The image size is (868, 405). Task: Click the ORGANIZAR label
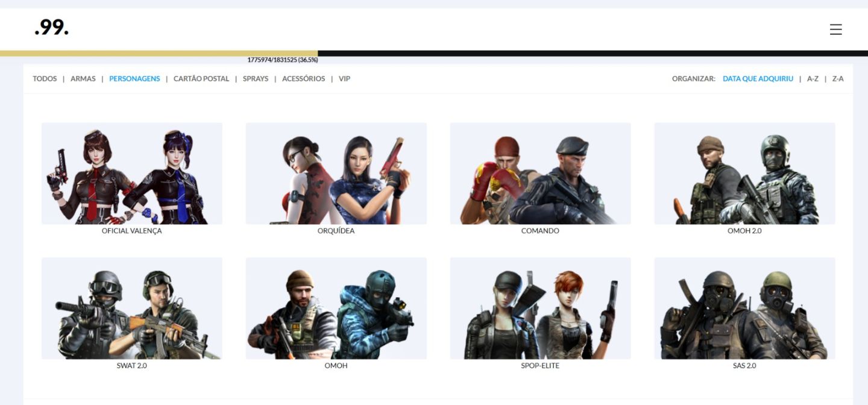[694, 79]
